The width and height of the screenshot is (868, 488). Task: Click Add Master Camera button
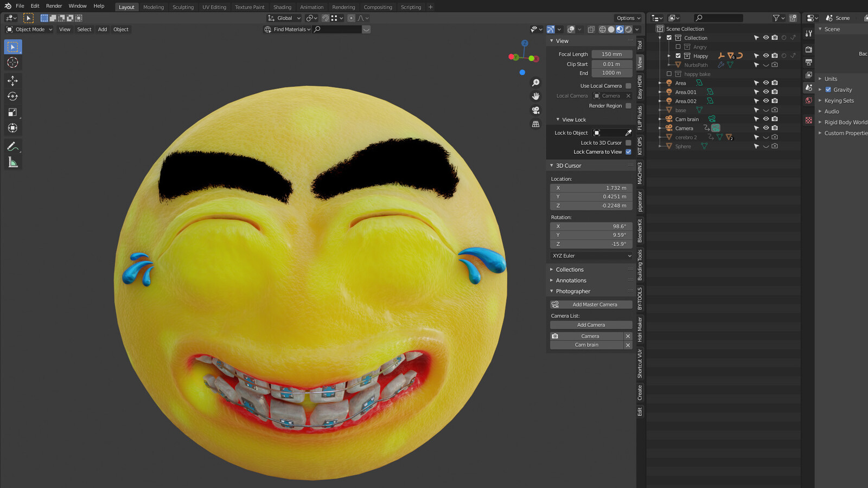coord(591,305)
